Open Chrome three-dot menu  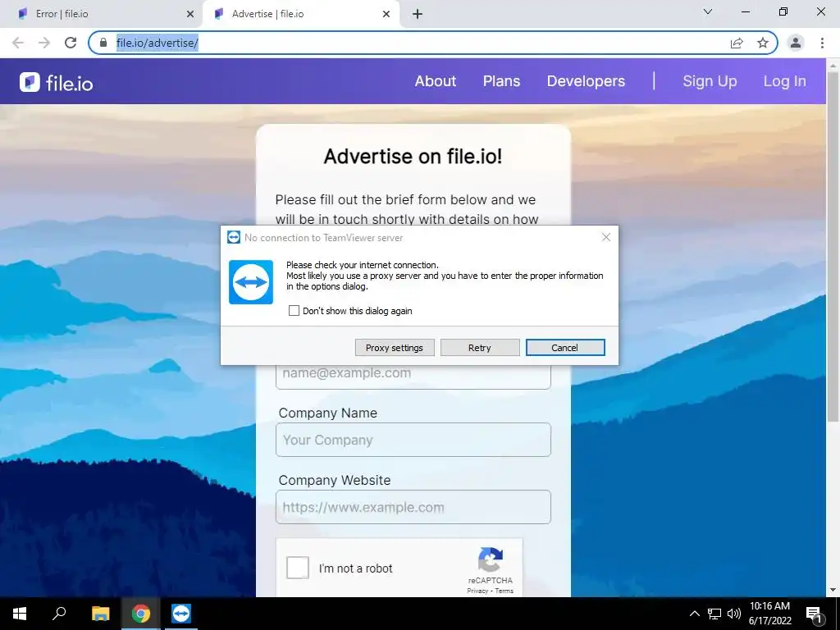(822, 43)
